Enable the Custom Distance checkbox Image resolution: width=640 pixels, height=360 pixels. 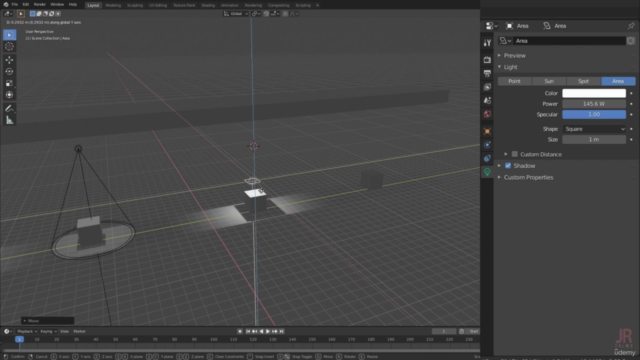tap(515, 154)
